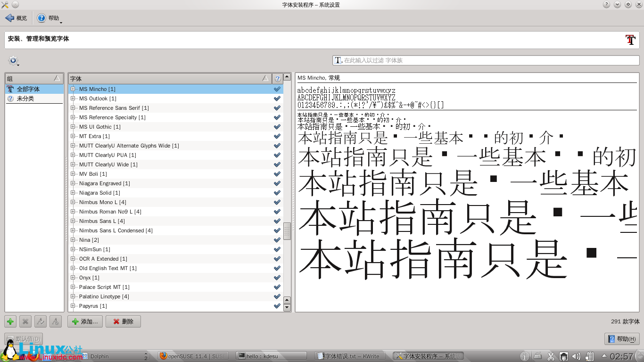Screen dimensions: 644x362
Task: Expand the MS Reference Sans Serif family
Action: (x=73, y=108)
